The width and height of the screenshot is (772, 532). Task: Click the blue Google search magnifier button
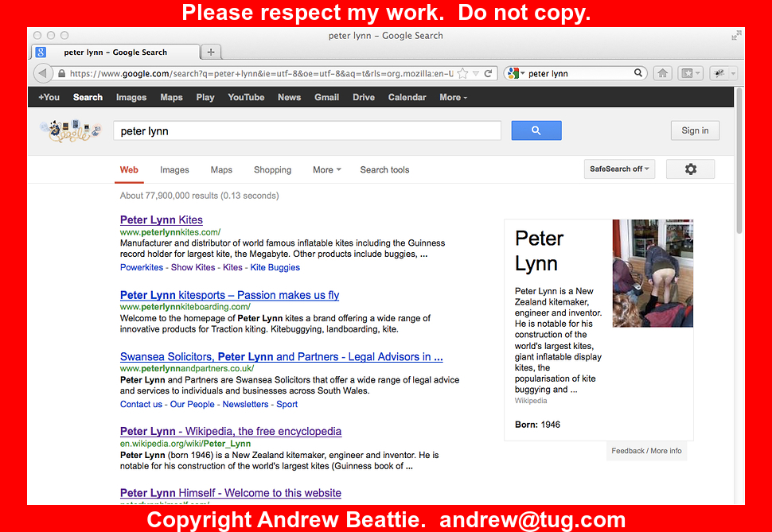[x=536, y=130]
